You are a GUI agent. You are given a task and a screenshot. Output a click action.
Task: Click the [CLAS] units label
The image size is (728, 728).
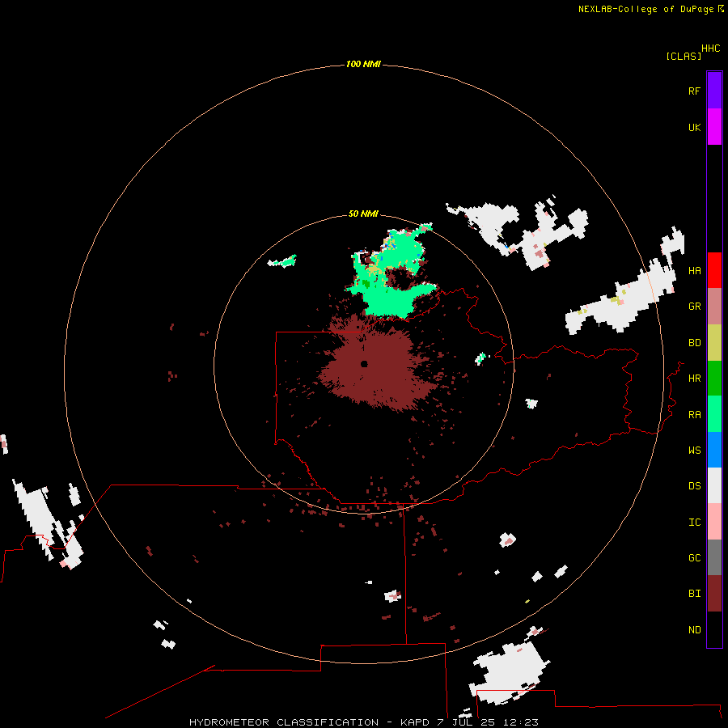(684, 57)
